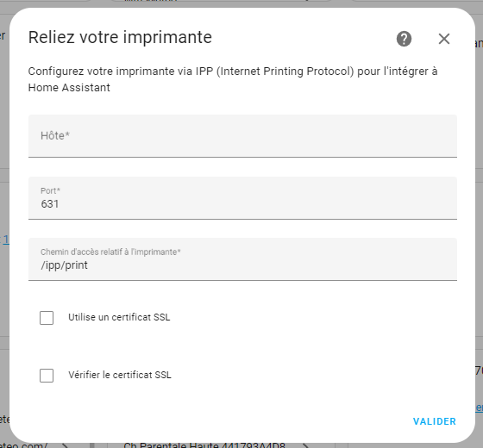Open the Ch Parentale Haute 441793A4D8 item
483x448 pixels.
coord(204,445)
